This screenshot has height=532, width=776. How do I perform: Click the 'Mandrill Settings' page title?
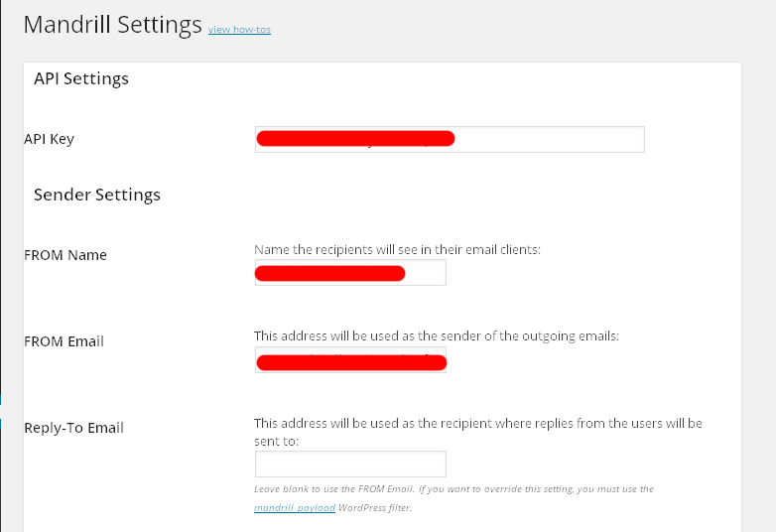(113, 24)
